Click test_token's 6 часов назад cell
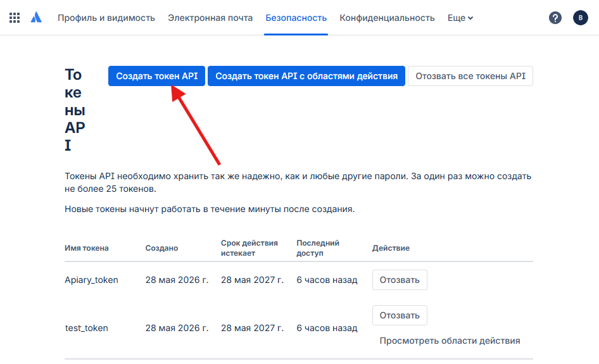This screenshot has width=599, height=364. [327, 328]
